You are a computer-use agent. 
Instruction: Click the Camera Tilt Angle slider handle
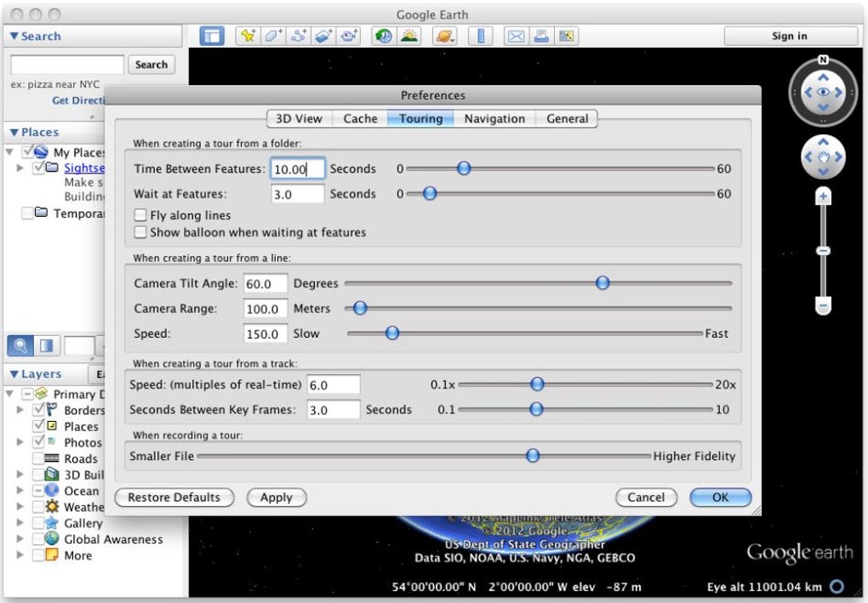(602, 283)
